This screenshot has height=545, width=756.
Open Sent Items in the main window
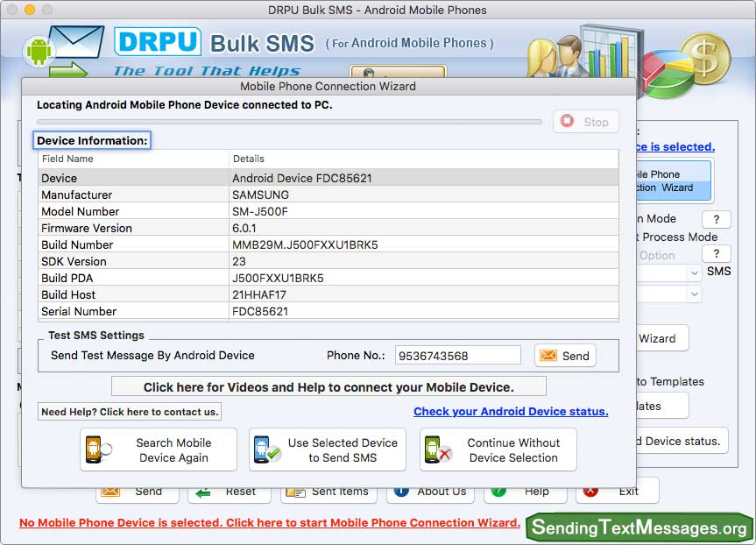pos(329,494)
